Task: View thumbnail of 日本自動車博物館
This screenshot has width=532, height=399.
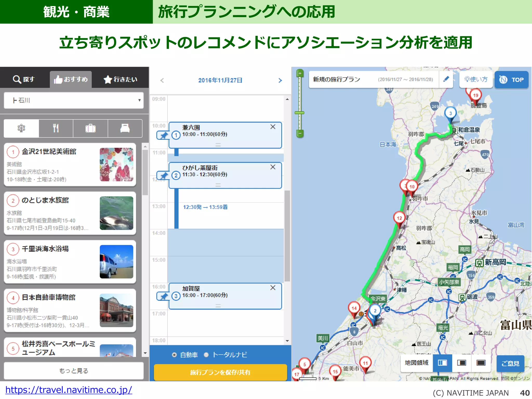Action: coord(116,310)
